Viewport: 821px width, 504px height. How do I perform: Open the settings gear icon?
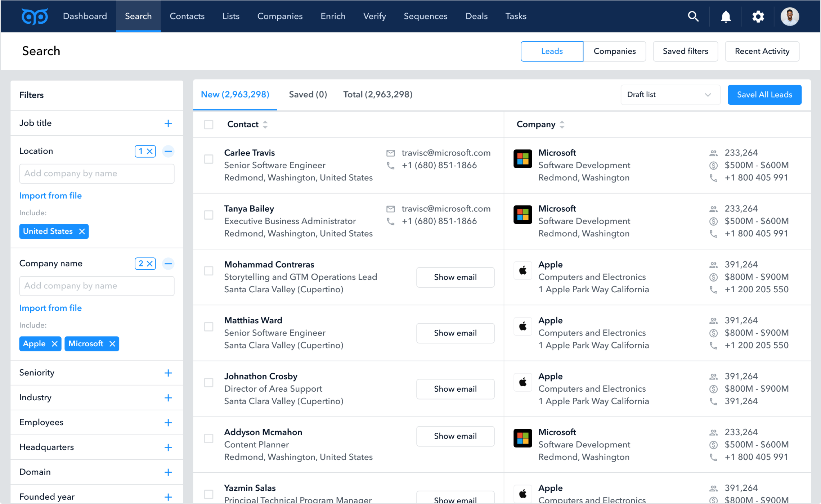(758, 16)
